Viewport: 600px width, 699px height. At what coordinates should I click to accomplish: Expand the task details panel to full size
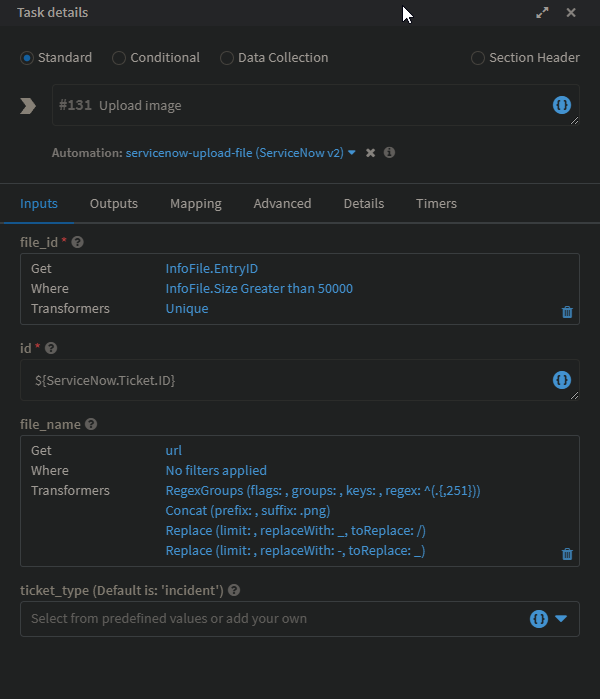click(542, 13)
